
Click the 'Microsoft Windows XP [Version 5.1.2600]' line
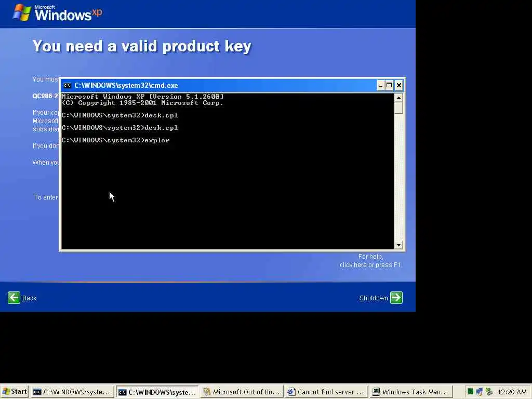pos(142,96)
